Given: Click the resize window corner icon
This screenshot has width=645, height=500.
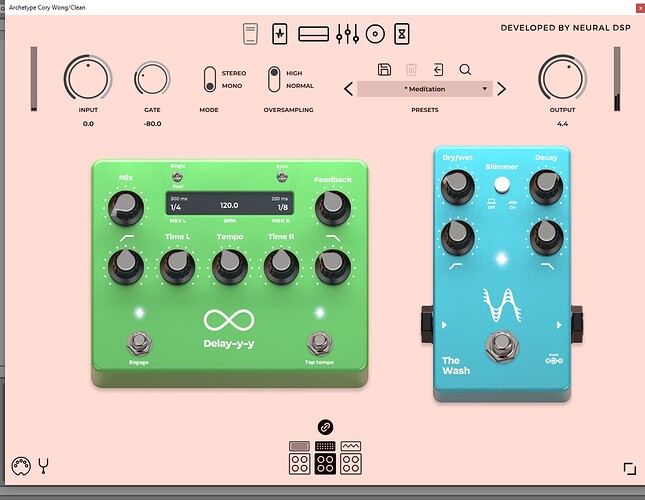Looking at the screenshot, I should (629, 468).
